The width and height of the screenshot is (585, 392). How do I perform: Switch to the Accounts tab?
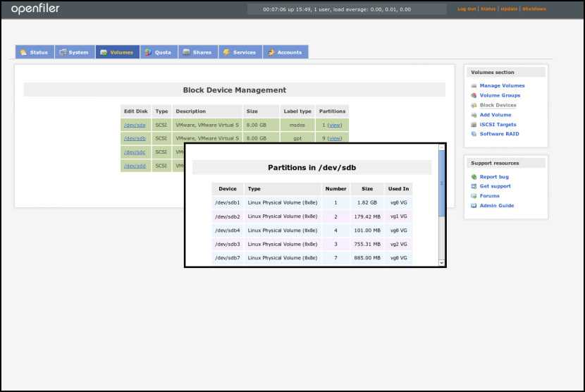click(x=285, y=52)
